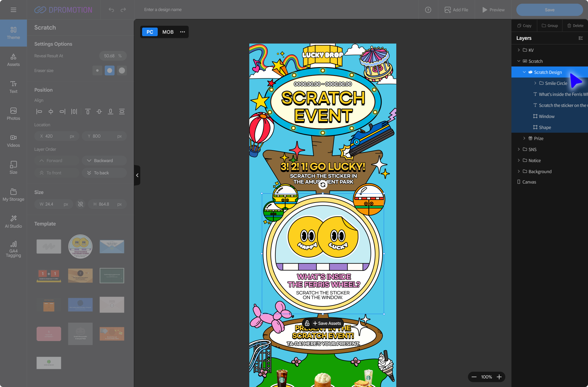Click the Save button
This screenshot has height=387, width=588.
[x=549, y=10]
